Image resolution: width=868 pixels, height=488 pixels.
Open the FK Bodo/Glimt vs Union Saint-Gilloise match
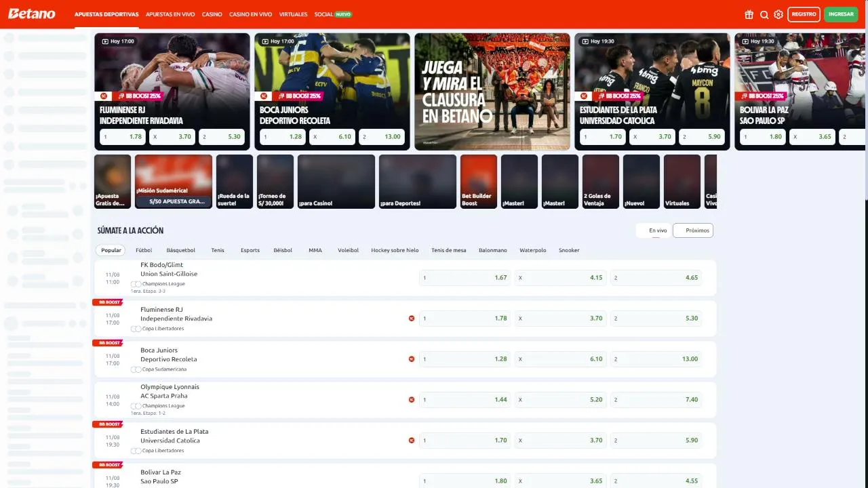[169, 269]
